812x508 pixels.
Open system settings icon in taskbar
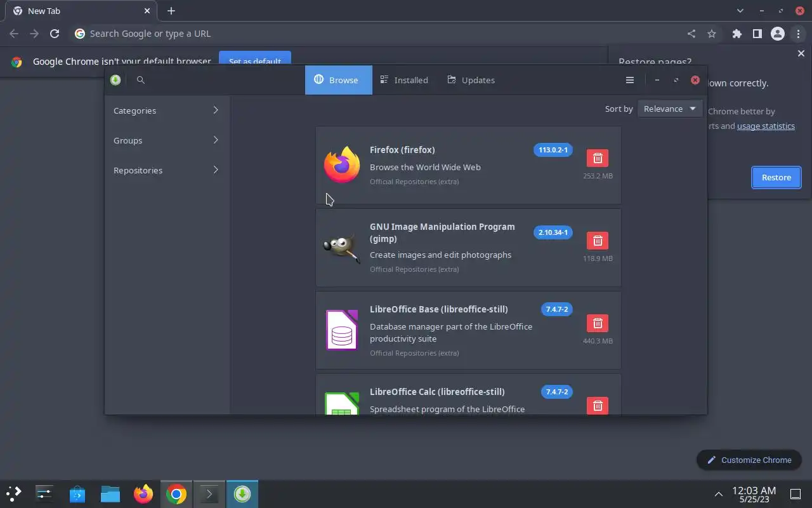tap(44, 493)
